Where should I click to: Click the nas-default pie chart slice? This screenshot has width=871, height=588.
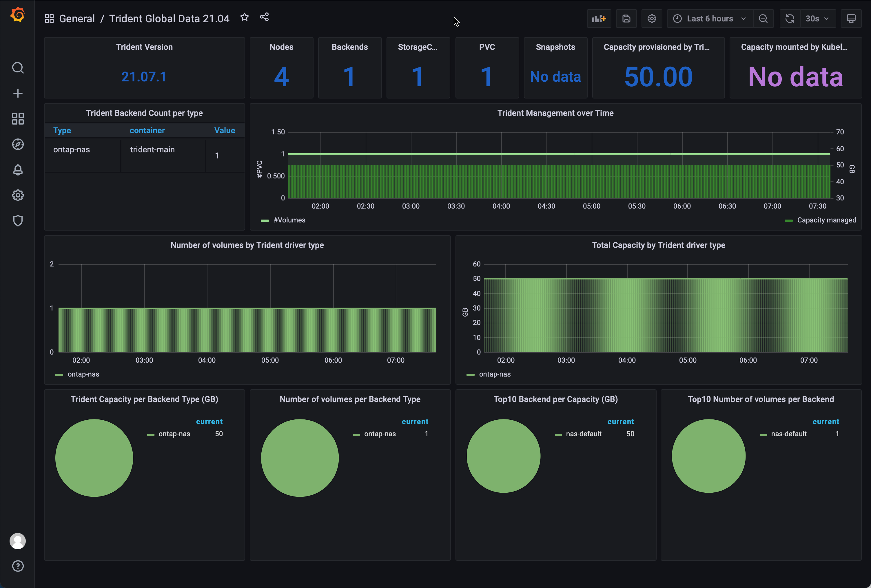click(x=504, y=456)
